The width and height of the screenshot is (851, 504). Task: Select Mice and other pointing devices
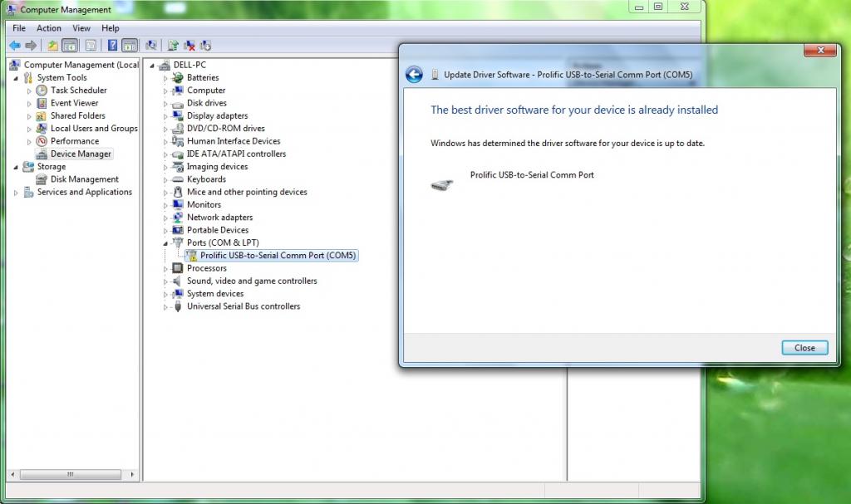(x=247, y=192)
